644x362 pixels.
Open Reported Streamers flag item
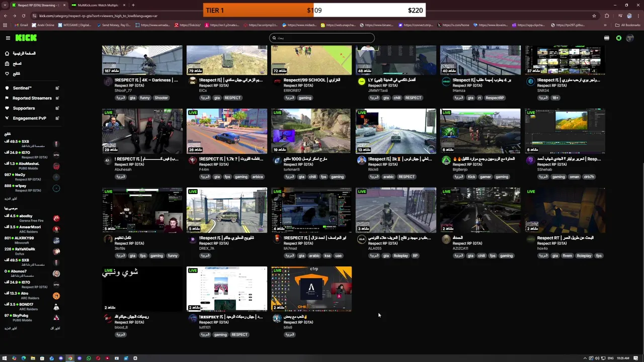pyautogui.click(x=32, y=98)
